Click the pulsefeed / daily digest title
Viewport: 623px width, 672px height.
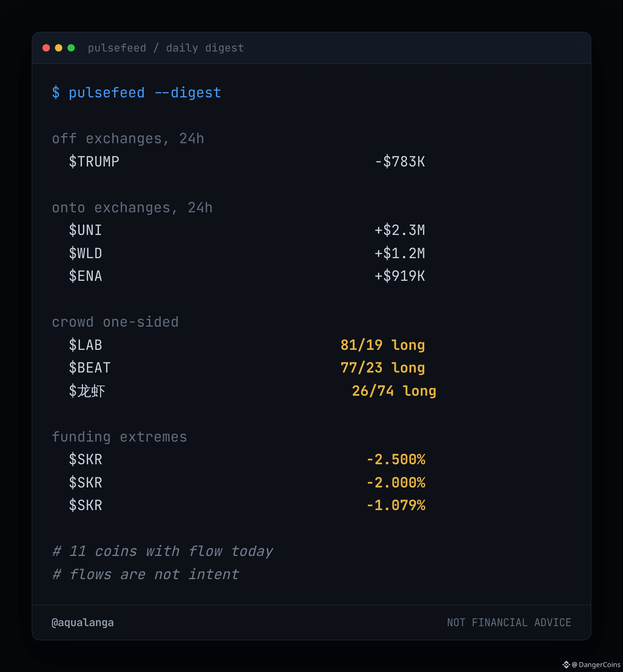[x=166, y=48]
